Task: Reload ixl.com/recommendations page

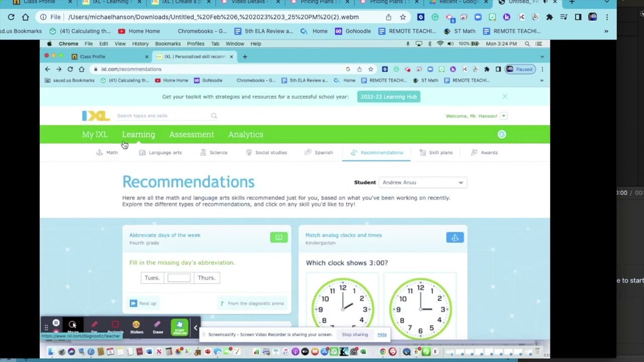Action: tap(70, 69)
